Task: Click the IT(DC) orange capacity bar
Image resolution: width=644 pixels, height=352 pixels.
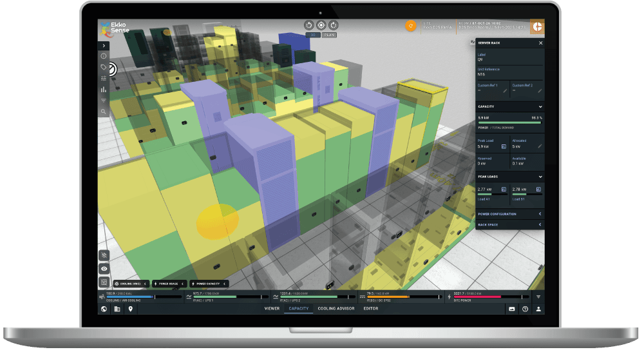Action: click(404, 297)
